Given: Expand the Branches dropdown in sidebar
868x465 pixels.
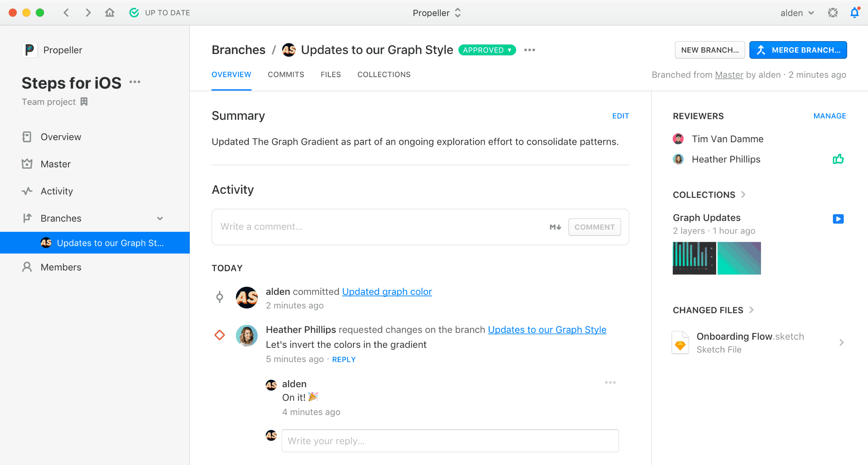Looking at the screenshot, I should [x=159, y=219].
